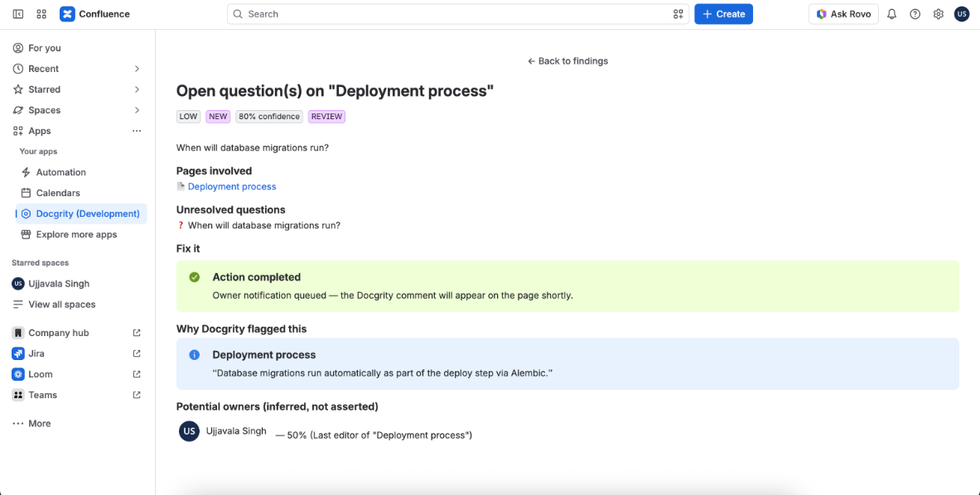This screenshot has height=495, width=980.
Task: Click the Jira external link icon
Action: pyautogui.click(x=137, y=353)
